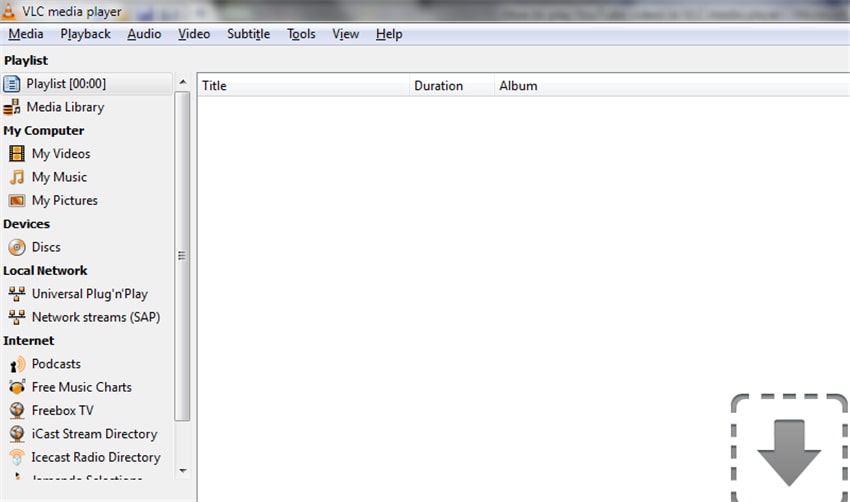Click the Network streams (SAP) icon
This screenshot has height=502, width=850.
(17, 317)
